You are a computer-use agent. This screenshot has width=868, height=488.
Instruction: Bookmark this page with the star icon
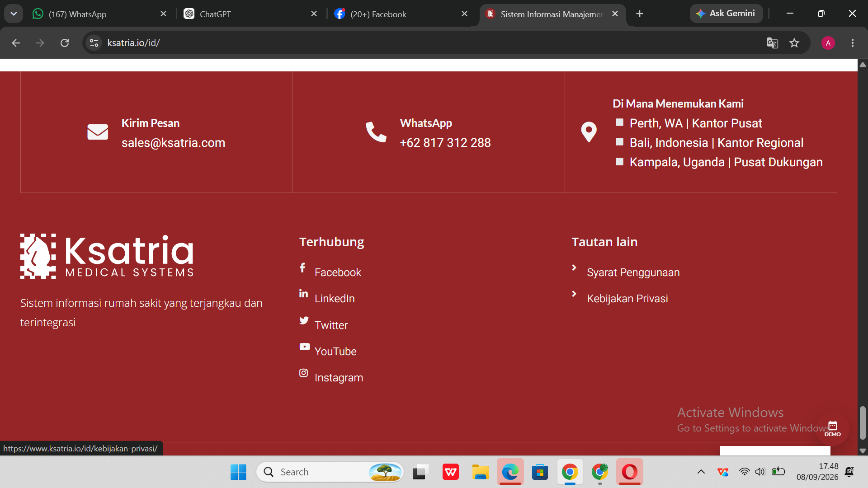pyautogui.click(x=794, y=43)
